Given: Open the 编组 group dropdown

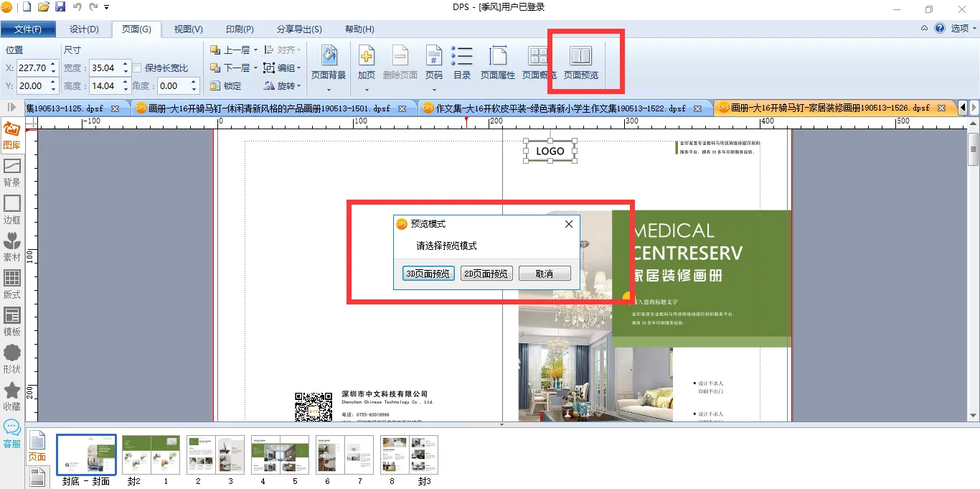Looking at the screenshot, I should pos(282,67).
